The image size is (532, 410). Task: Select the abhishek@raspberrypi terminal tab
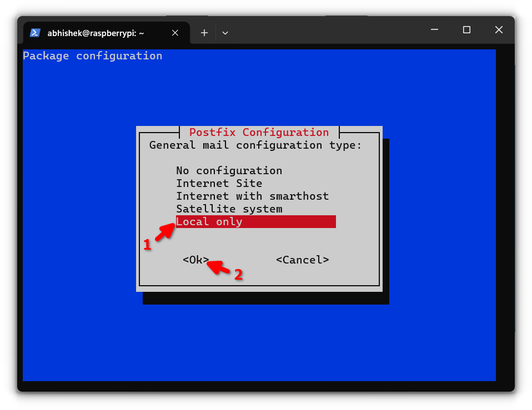point(107,33)
